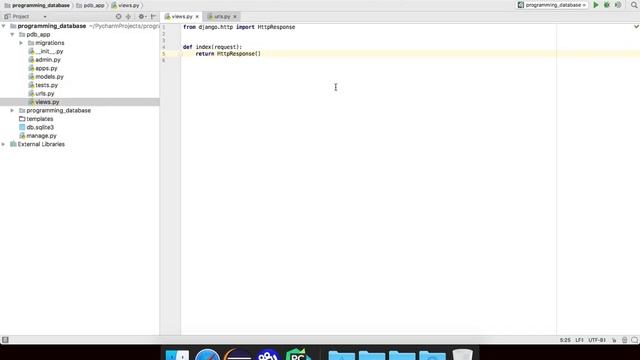Expand the migrations folder
This screenshot has width=640, height=360.
pyautogui.click(x=21, y=43)
